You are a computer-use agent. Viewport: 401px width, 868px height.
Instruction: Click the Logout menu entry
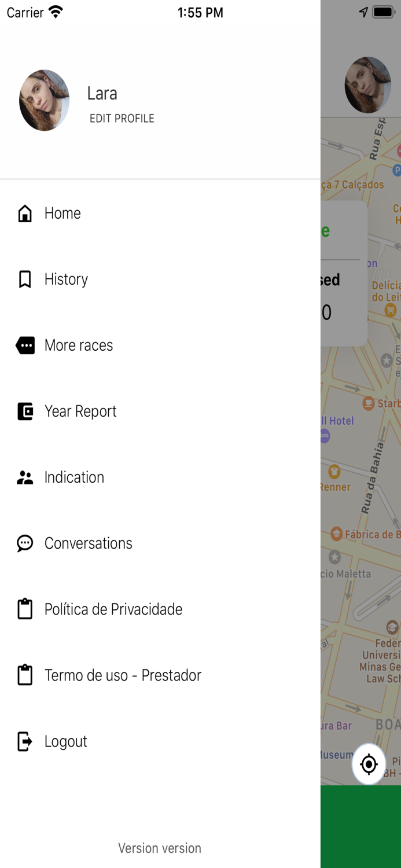(x=65, y=741)
